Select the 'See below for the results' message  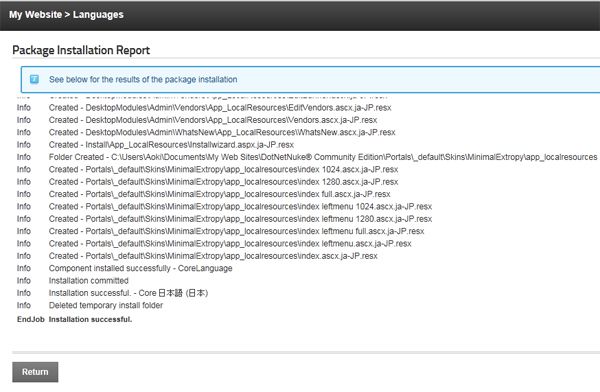coord(143,79)
